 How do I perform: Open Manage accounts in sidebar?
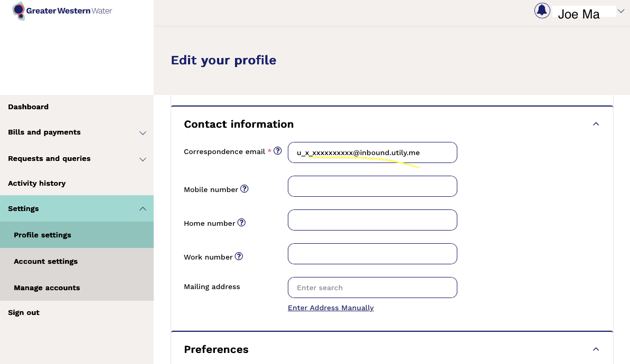47,288
